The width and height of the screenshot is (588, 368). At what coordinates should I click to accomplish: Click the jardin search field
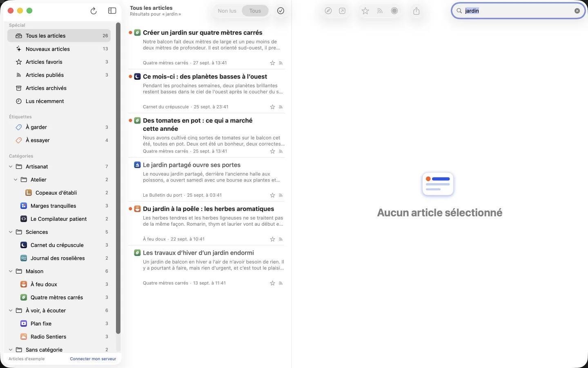[x=518, y=11]
